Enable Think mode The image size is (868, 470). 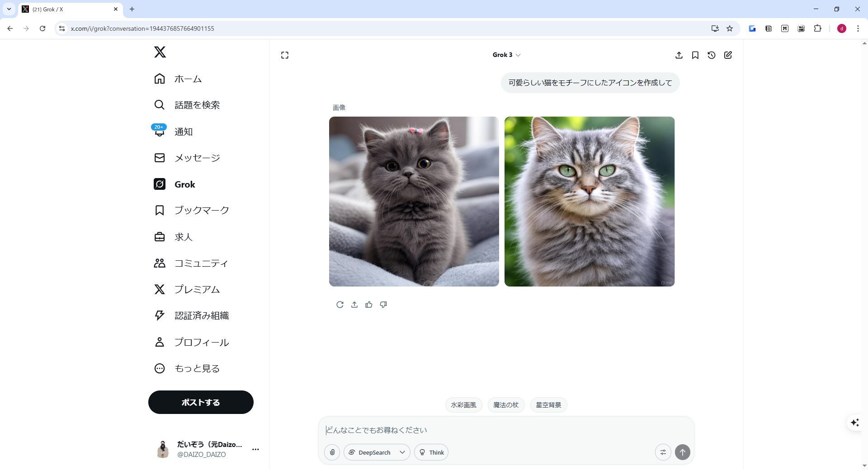431,452
